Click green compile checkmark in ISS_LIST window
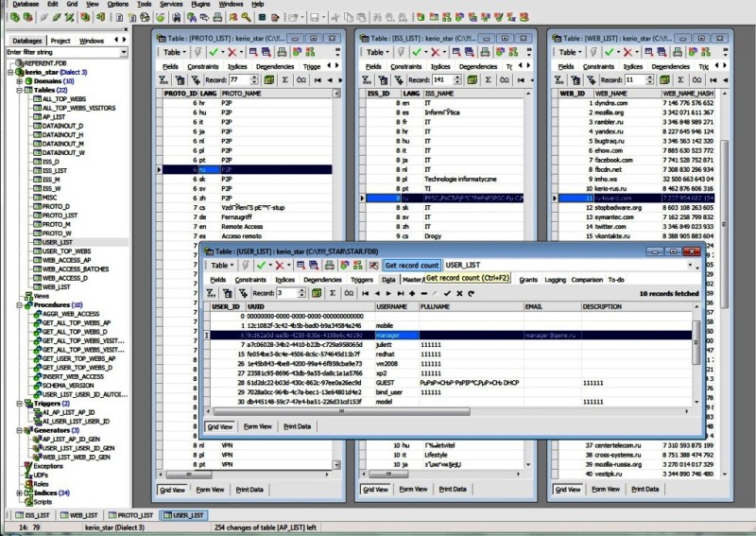 pos(417,52)
